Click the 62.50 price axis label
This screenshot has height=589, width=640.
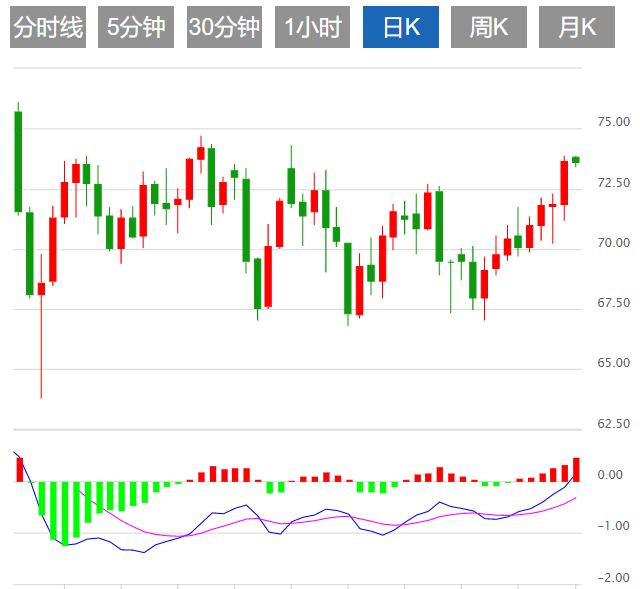click(x=612, y=424)
